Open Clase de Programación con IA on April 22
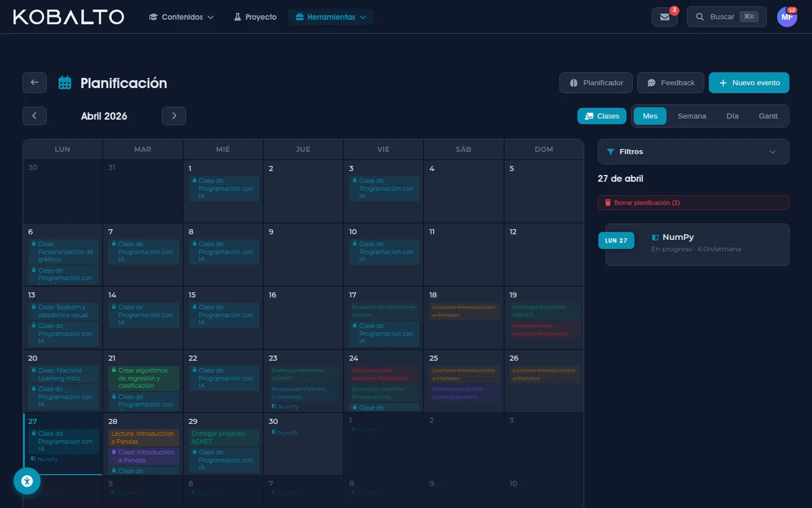The height and width of the screenshot is (508, 812). (224, 378)
